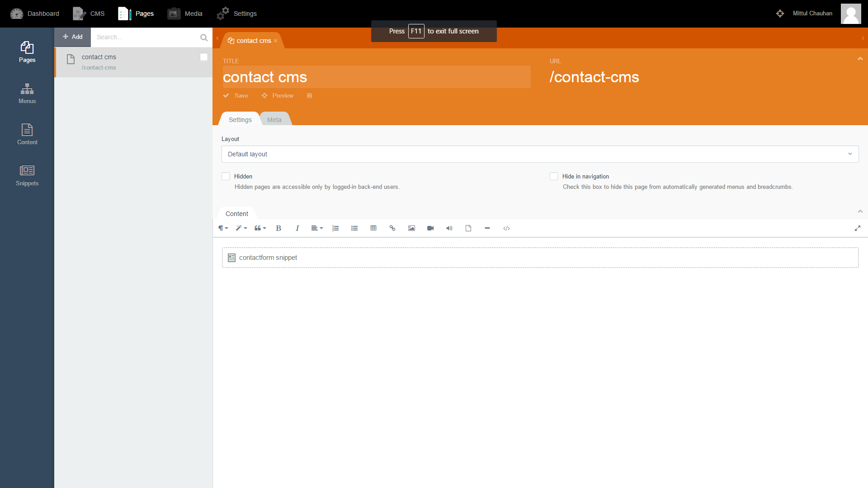Check the contact cms page selector
This screenshot has height=488, width=868.
203,56
